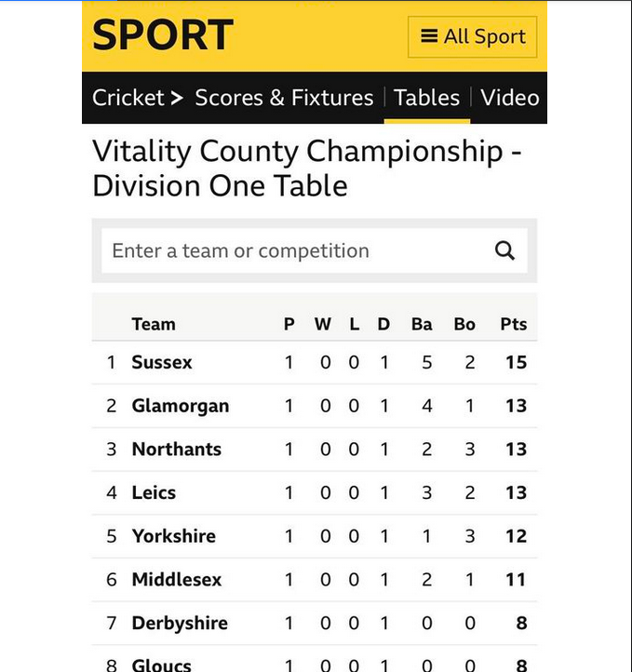Image resolution: width=632 pixels, height=672 pixels.
Task: Open the Gloucs team link
Action: 162,664
